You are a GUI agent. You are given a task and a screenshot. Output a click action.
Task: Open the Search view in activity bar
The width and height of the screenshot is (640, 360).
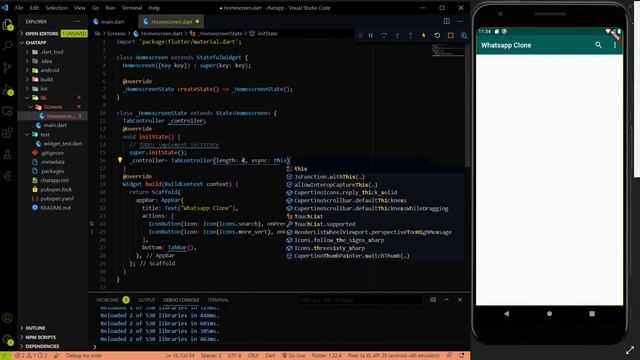coord(7,46)
